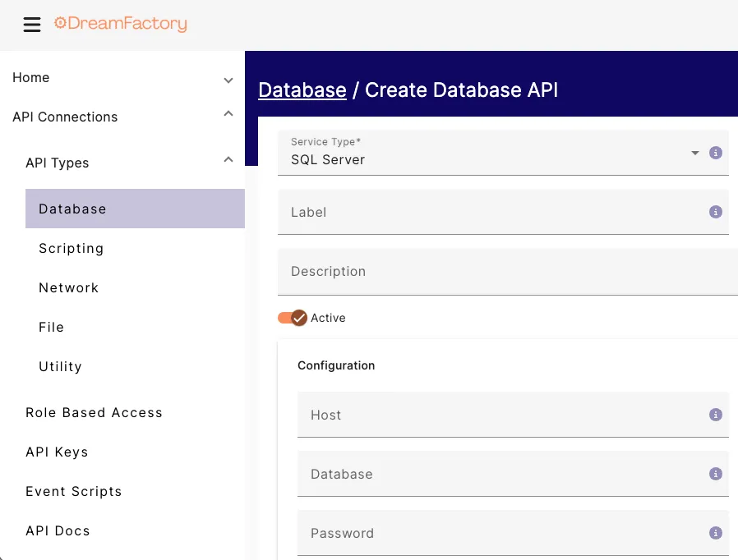Select the Network API type

pyautogui.click(x=69, y=287)
